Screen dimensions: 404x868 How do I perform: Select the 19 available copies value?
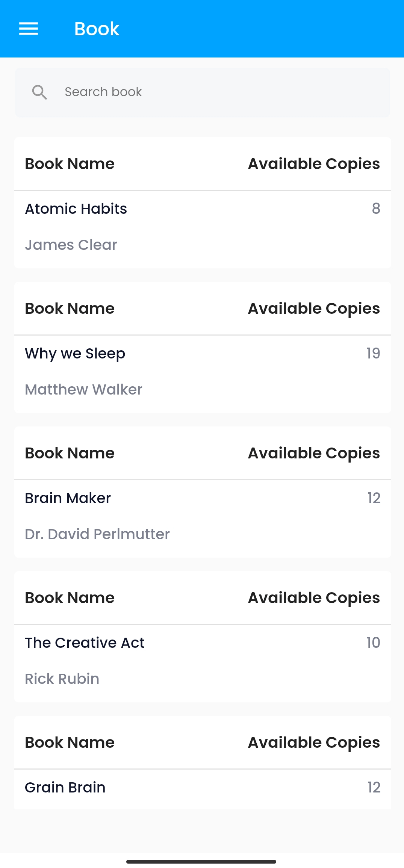click(373, 354)
